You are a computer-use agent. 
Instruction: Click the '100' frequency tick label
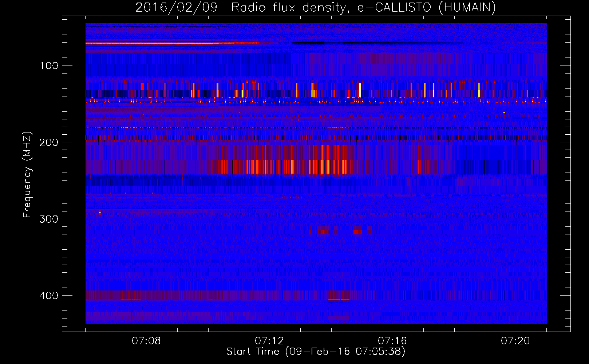point(49,66)
